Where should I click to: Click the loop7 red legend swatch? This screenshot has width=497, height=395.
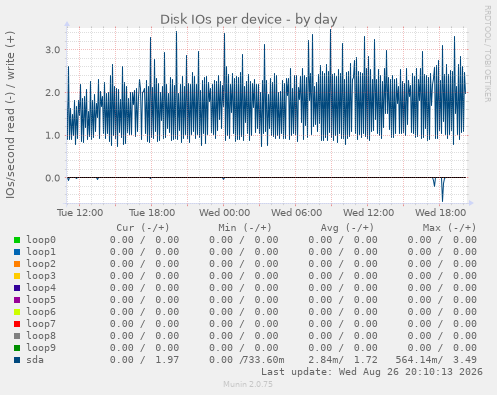click(17, 324)
